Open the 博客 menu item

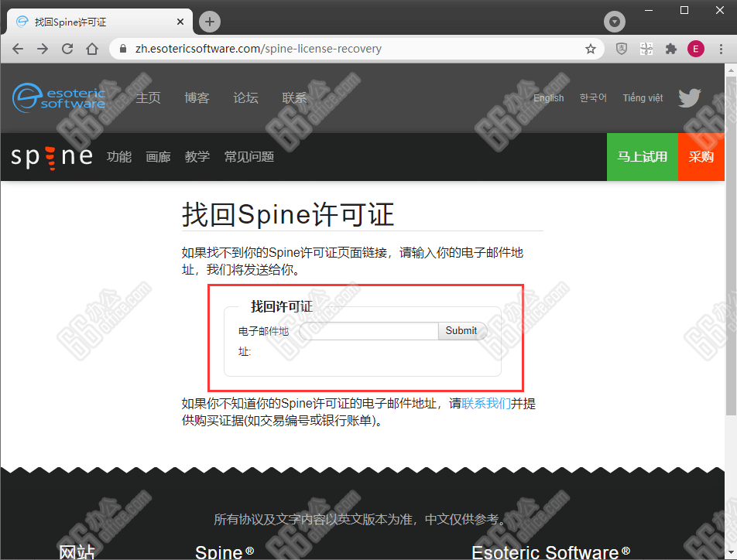(197, 97)
